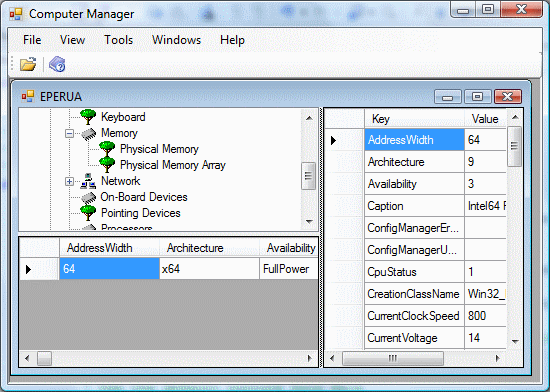This screenshot has width=550, height=392.
Task: Select the Architecture key row in right grid
Action: click(414, 162)
